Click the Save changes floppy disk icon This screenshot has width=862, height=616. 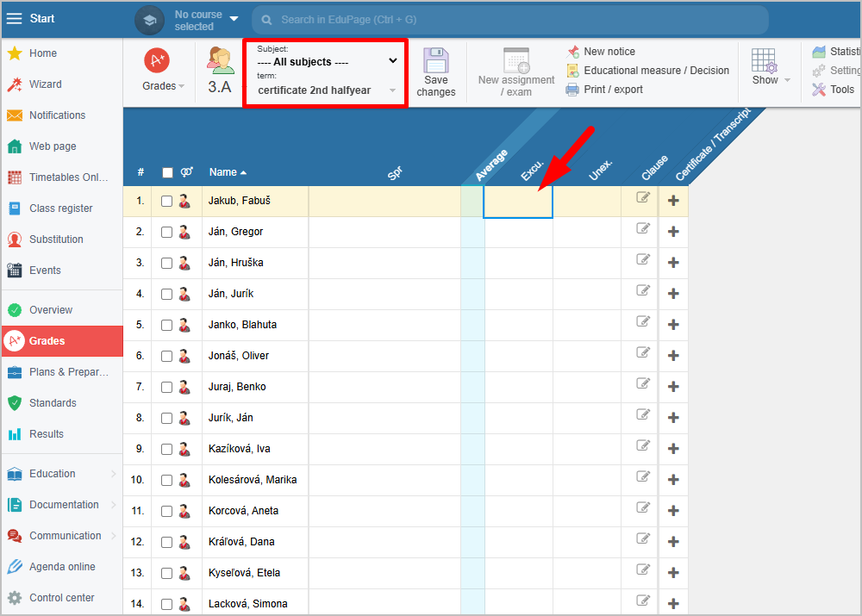(436, 61)
